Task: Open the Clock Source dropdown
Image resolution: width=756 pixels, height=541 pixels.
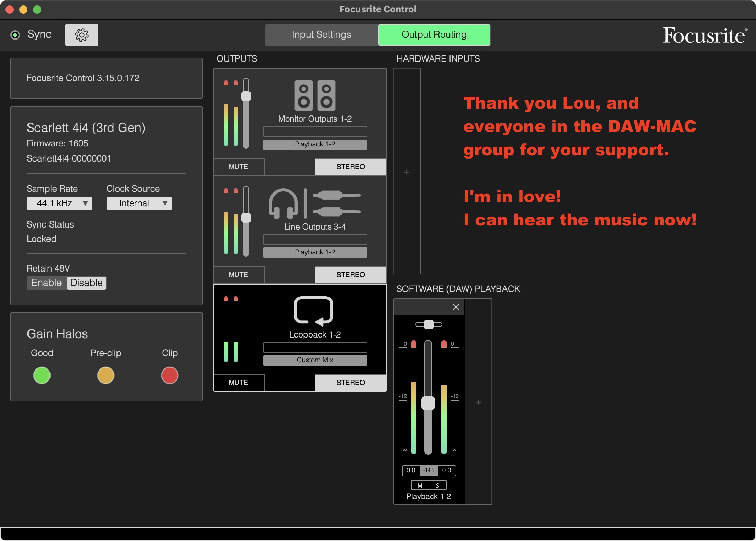Action: pos(139,203)
